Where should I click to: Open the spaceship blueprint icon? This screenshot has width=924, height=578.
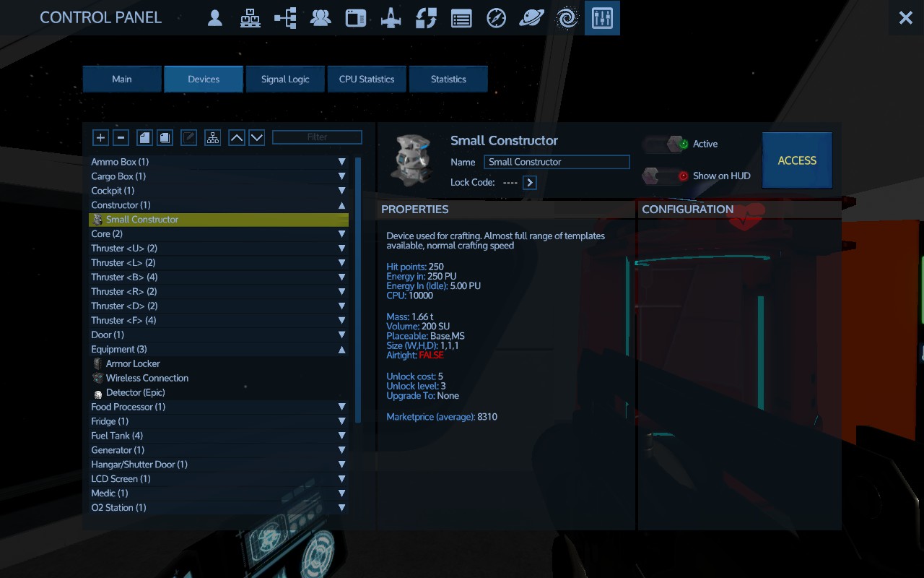(391, 18)
